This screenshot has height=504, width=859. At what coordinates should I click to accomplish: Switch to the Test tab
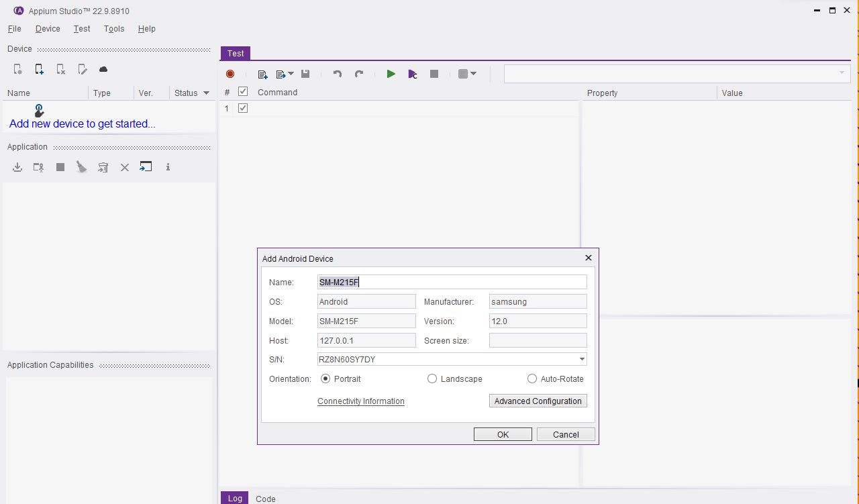coord(236,53)
